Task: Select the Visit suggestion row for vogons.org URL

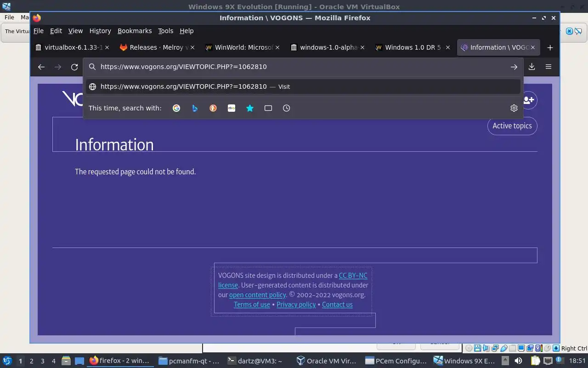Action: pos(303,86)
